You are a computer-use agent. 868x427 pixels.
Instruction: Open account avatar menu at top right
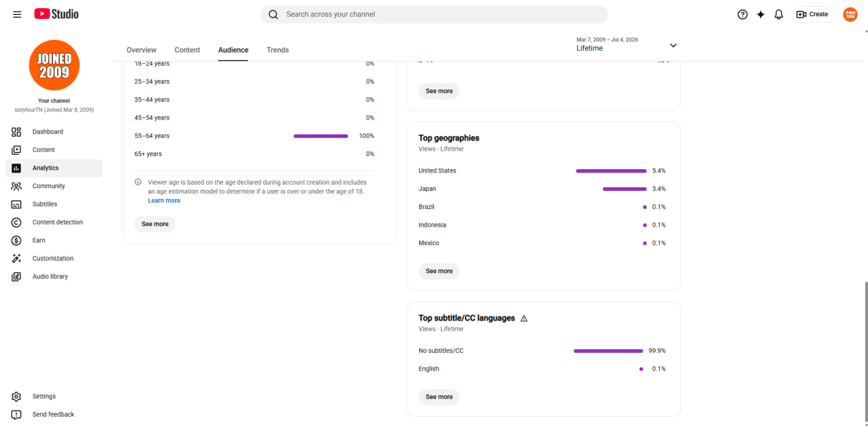(x=850, y=14)
